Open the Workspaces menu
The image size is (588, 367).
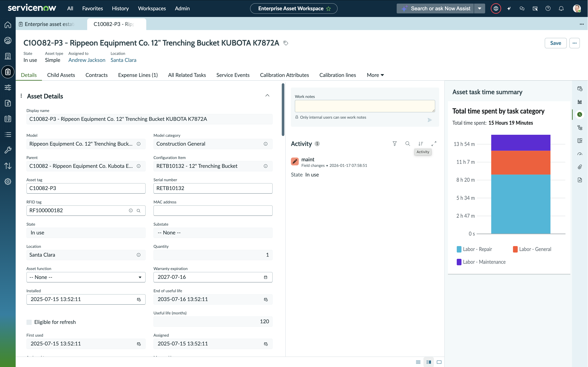pos(152,8)
